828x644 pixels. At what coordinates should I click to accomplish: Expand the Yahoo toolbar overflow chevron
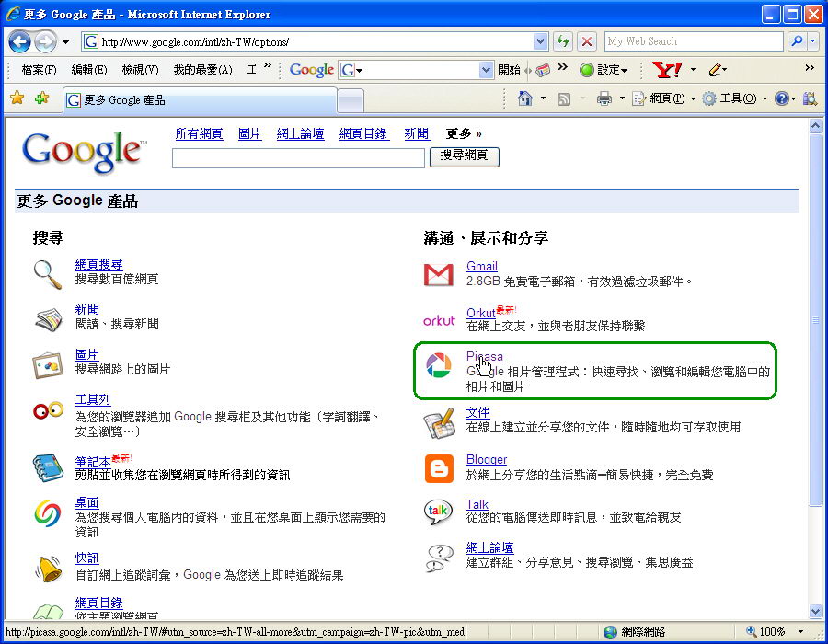(x=810, y=67)
